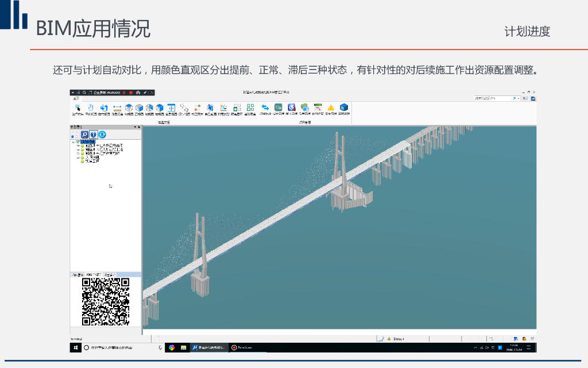Click the picture frame status icon
The height and width of the screenshot is (368, 588).
pos(223,108)
